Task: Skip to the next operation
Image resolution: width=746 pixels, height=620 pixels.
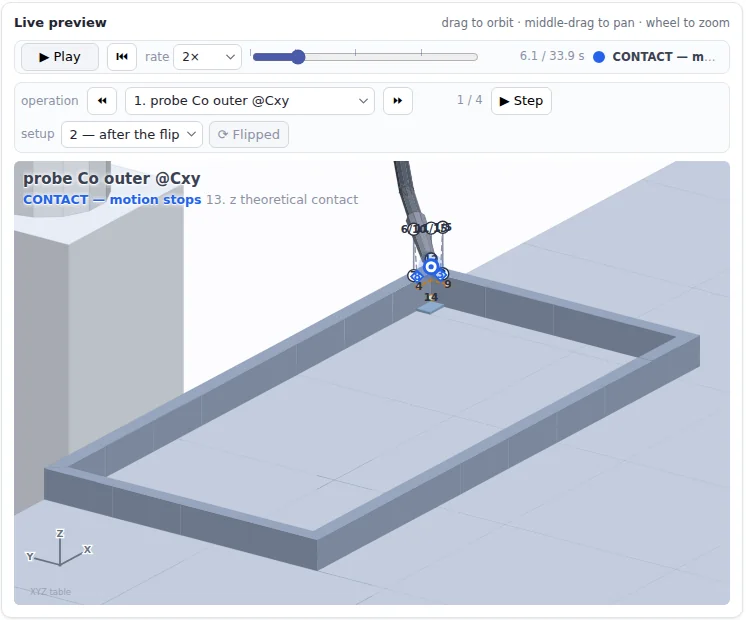Action: tap(398, 101)
